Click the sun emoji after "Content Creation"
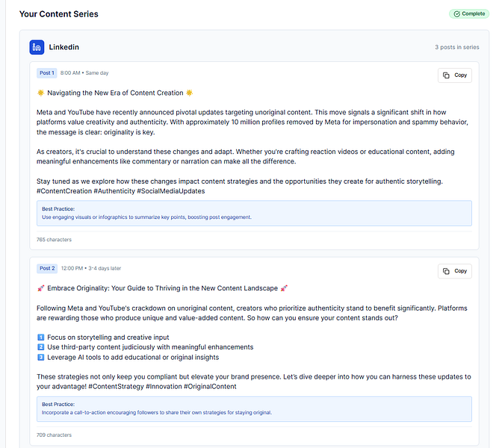The height and width of the screenshot is (448, 499). point(189,93)
